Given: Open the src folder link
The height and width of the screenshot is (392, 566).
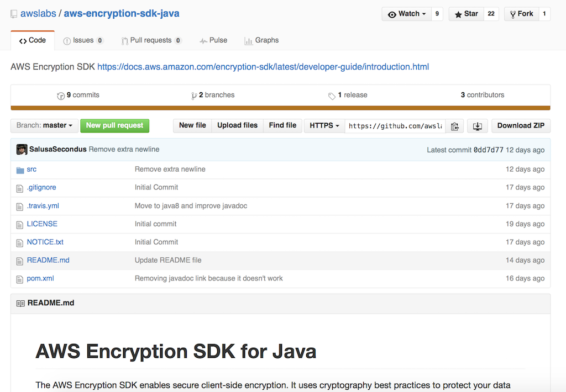Looking at the screenshot, I should coord(32,169).
